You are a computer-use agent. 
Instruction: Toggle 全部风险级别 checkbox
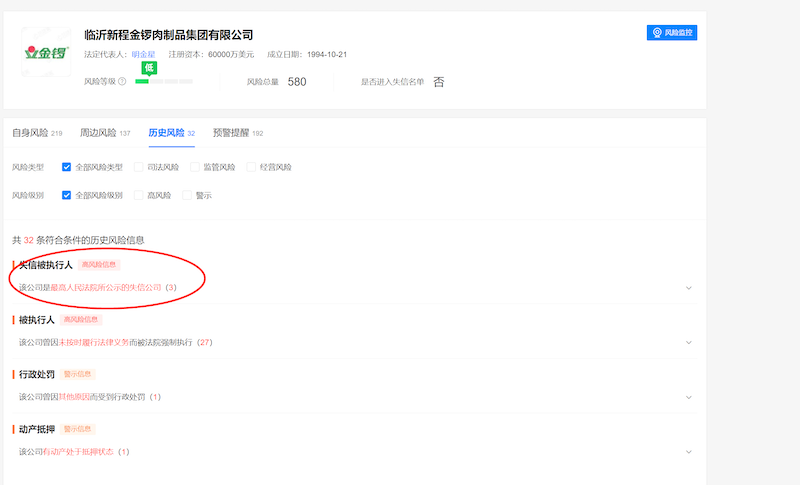click(66, 195)
